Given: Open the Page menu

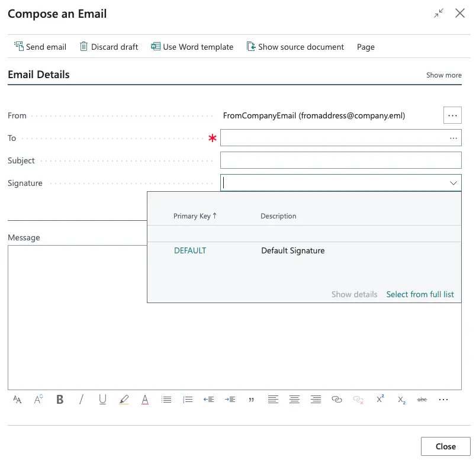Looking at the screenshot, I should click(x=365, y=47).
